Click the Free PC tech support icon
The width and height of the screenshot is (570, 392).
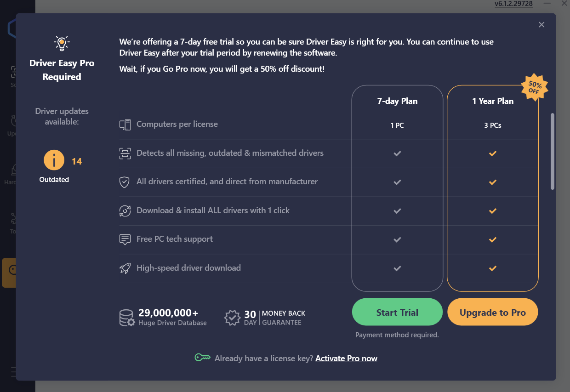point(125,239)
